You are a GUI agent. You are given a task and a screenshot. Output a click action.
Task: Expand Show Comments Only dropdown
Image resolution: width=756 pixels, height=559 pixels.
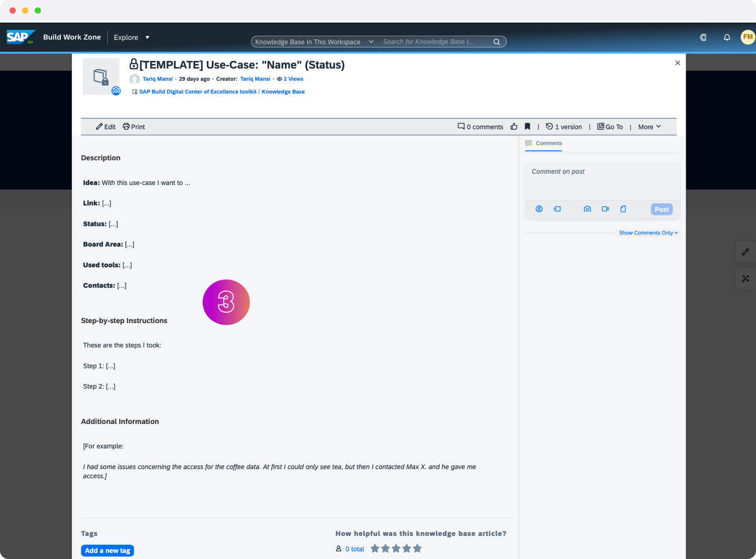click(648, 233)
